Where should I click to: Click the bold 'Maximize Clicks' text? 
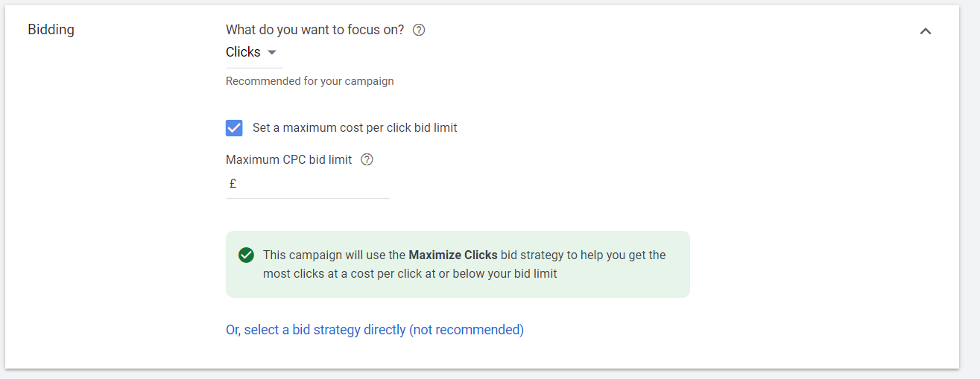453,255
